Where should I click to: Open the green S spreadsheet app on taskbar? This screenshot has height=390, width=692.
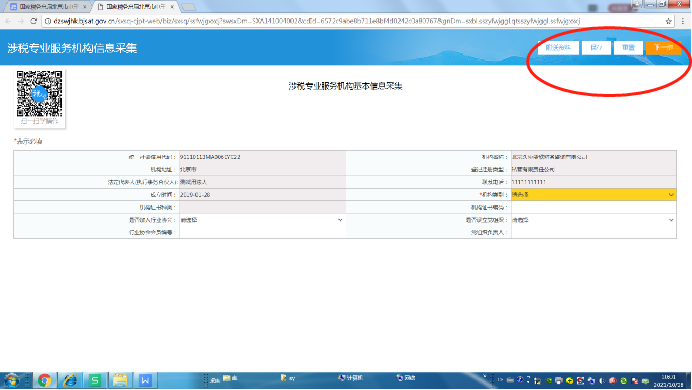pos(95,380)
